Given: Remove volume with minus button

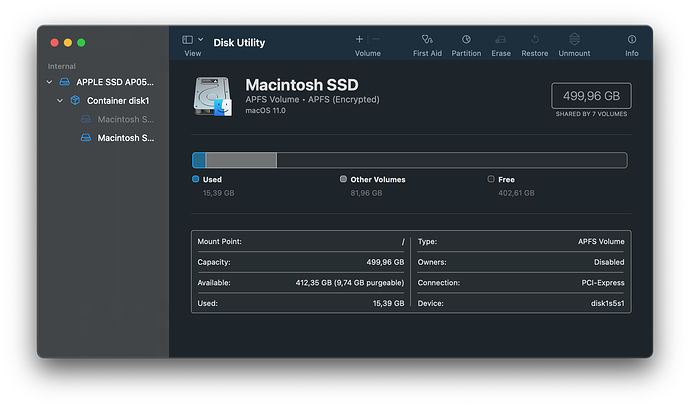Looking at the screenshot, I should click(x=377, y=39).
